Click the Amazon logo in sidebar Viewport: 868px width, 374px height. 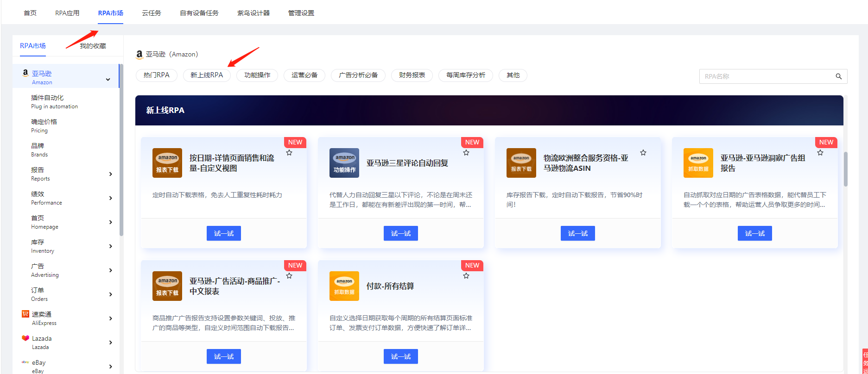pyautogui.click(x=25, y=73)
